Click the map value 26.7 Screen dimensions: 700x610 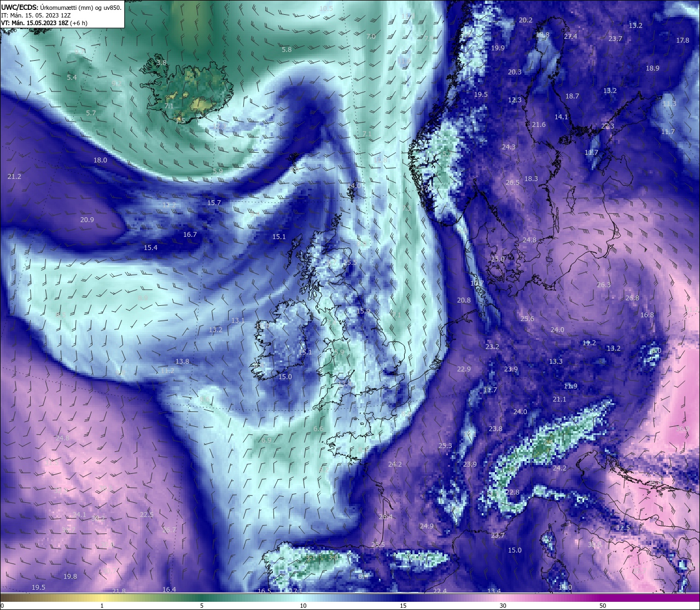(x=170, y=530)
